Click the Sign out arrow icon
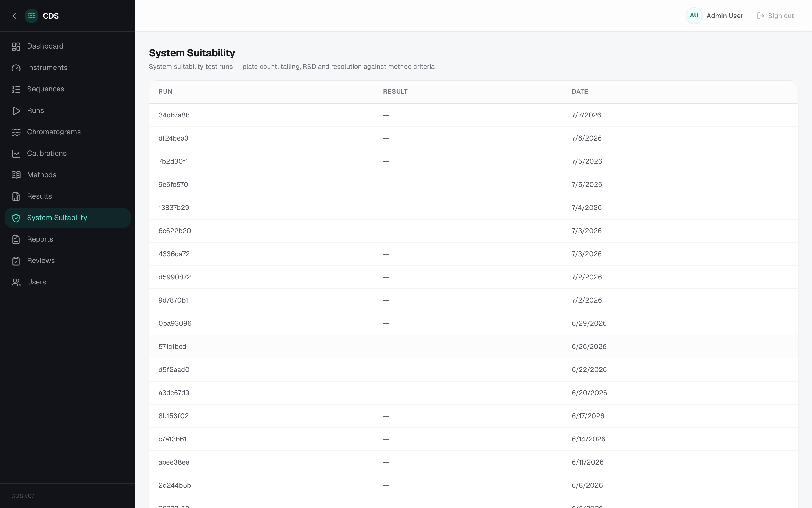The width and height of the screenshot is (812, 508). point(761,16)
